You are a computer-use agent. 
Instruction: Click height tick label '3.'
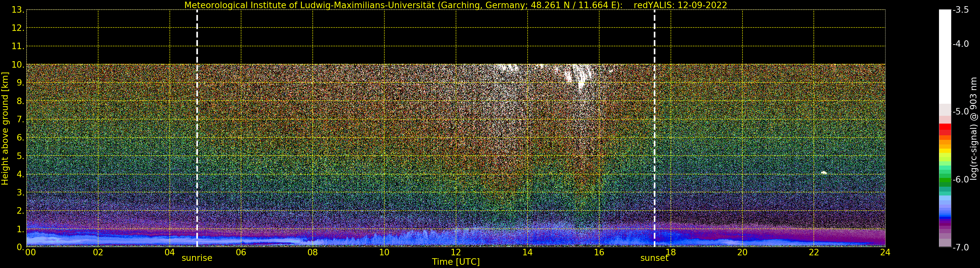coord(20,192)
